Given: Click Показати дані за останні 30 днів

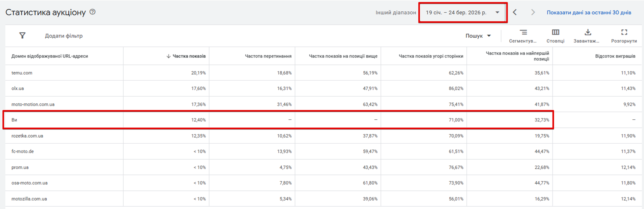Looking at the screenshot, I should (x=589, y=13).
